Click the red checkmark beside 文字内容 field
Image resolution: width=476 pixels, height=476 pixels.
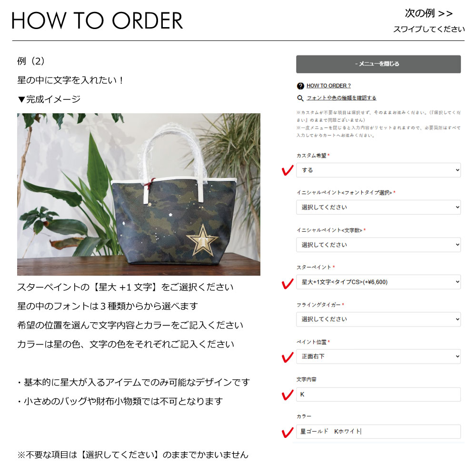288,395
